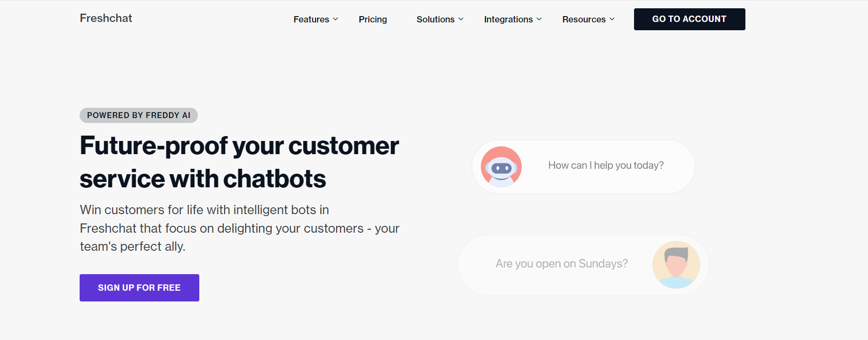Open the Resources menu
The image size is (868, 340).
(584, 20)
